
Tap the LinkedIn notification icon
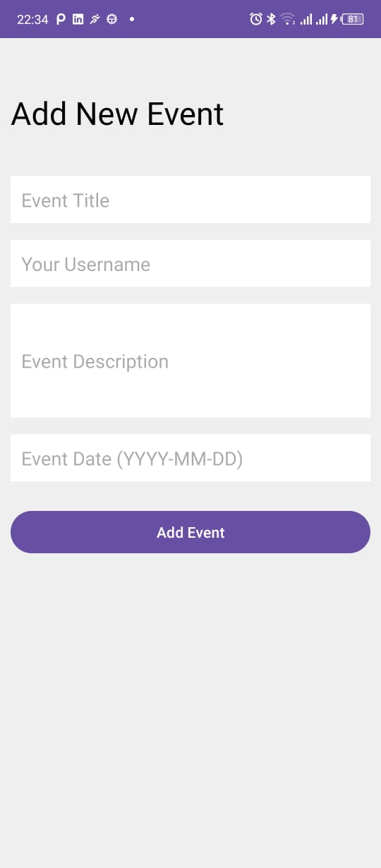(78, 19)
